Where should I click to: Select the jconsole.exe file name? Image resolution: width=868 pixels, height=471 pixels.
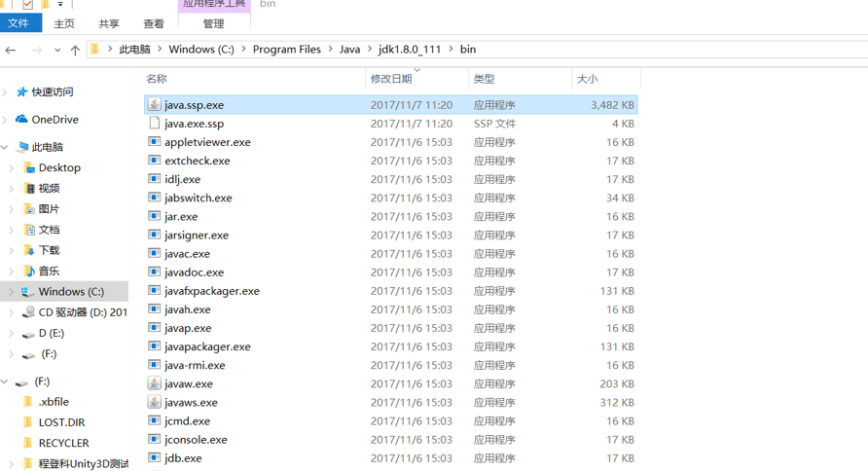tap(196, 440)
